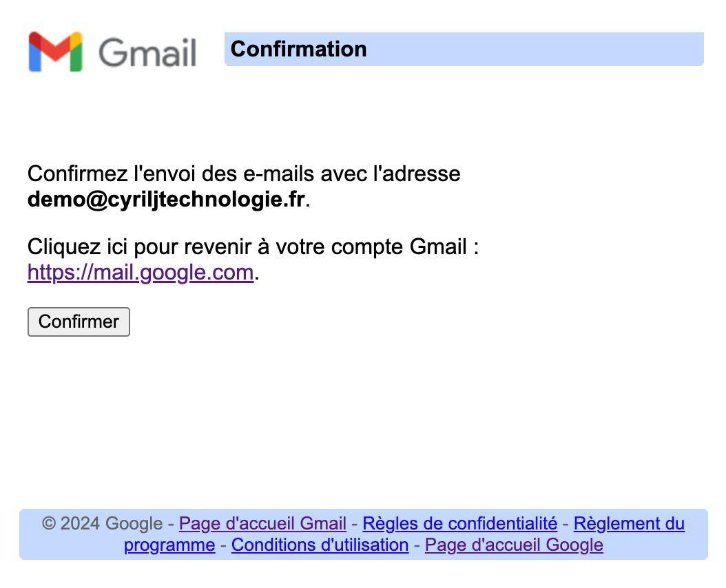Click the word "Conditions" in footer link
Viewport: 726px width, 588px height.
[265, 545]
